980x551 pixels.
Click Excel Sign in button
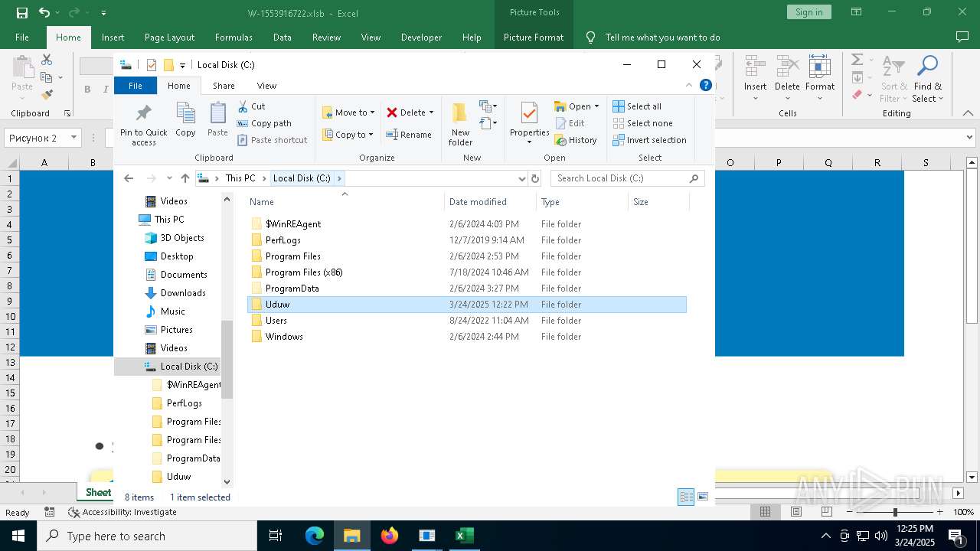tap(808, 12)
